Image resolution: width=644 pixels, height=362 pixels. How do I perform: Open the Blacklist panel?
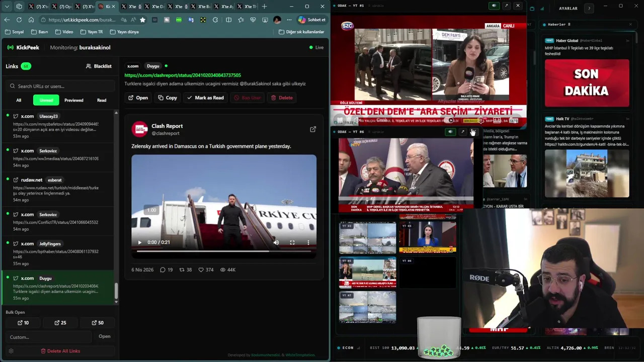pyautogui.click(x=99, y=66)
